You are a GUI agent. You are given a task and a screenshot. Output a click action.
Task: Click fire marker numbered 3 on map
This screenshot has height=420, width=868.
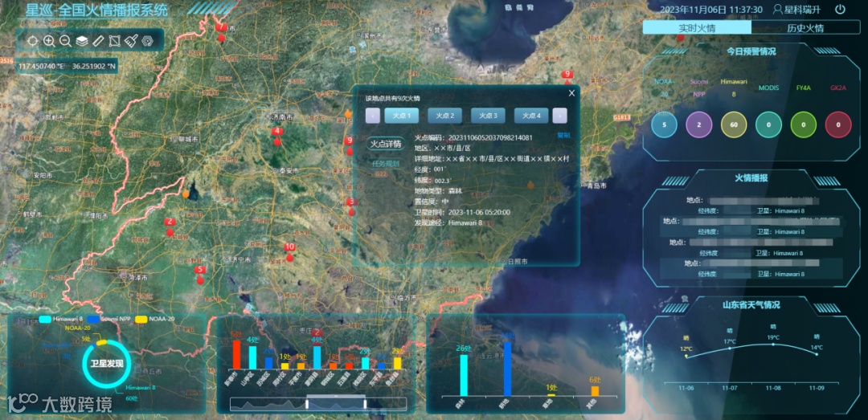pos(351,206)
